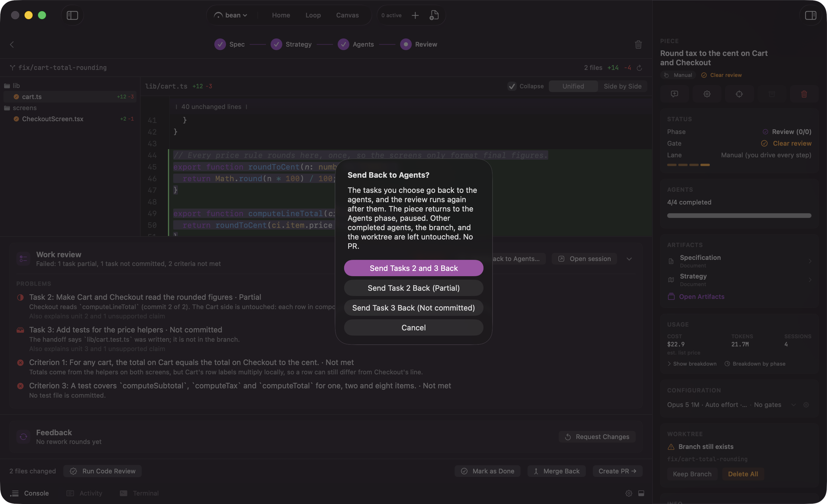Viewport: 827px width, 504px height.
Task: Toggle the left sidebar panel icon
Action: click(72, 15)
